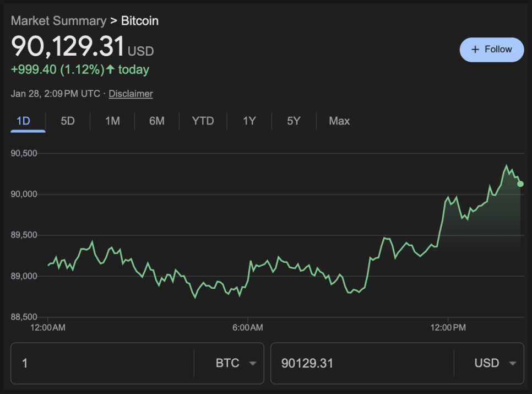
Task: Click the 90,129.31 price heading
Action: (x=68, y=46)
